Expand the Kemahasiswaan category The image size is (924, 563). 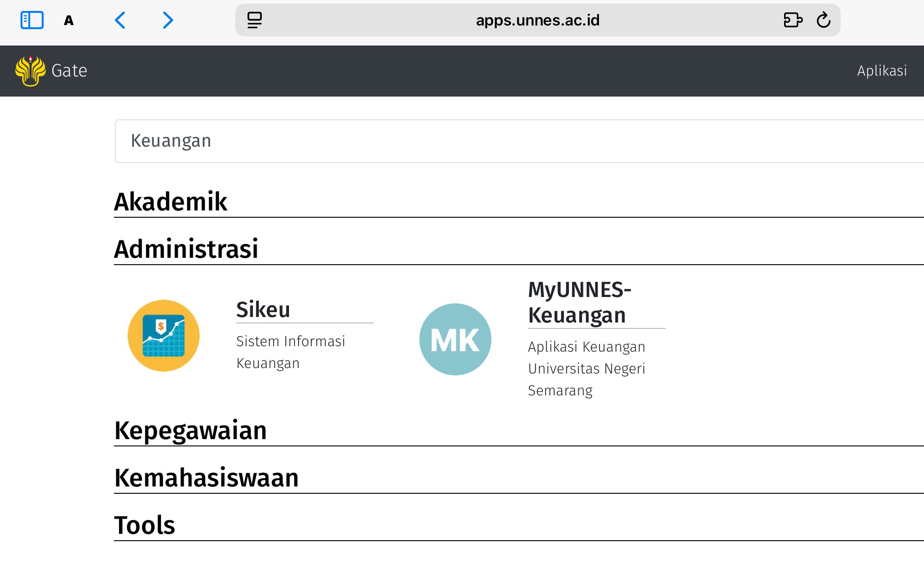(206, 478)
